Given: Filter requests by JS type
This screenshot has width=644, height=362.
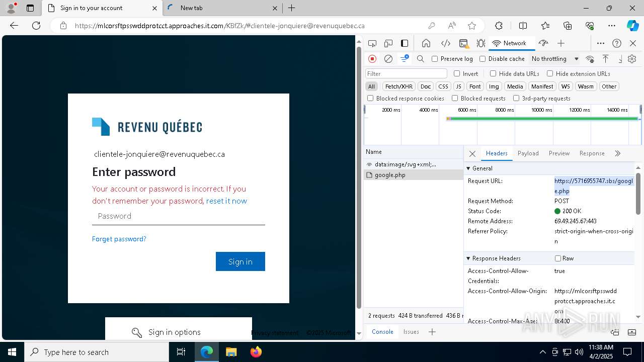Looking at the screenshot, I should coord(458,86).
